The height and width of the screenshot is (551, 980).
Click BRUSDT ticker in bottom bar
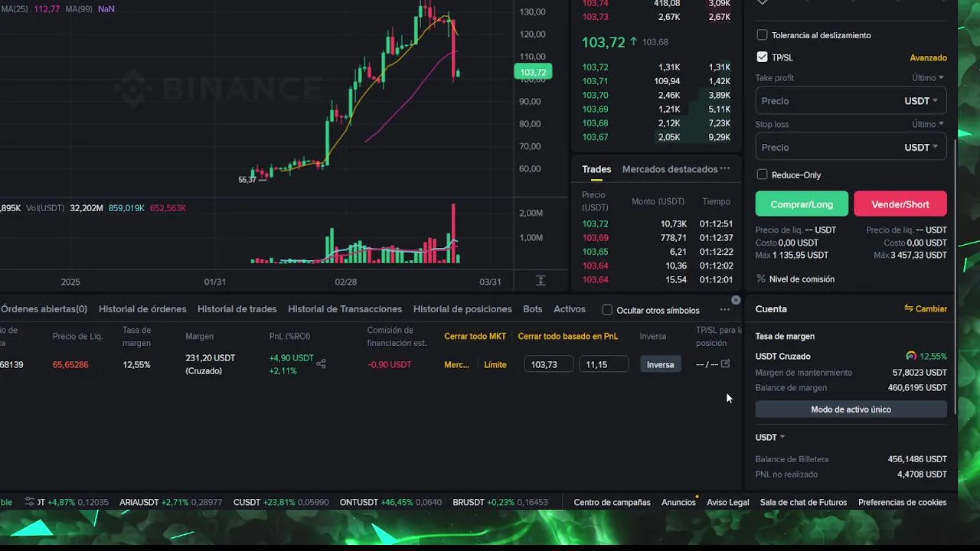[501, 503]
